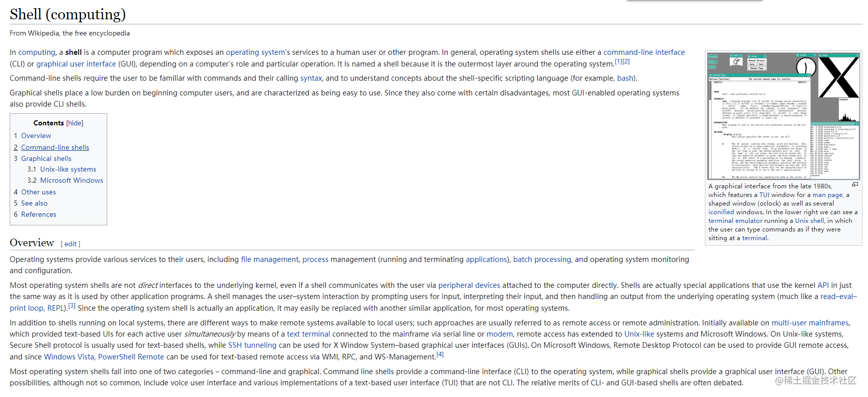Click 'From Wikipedia, the free encyclopedia' text
Screen dimensions: 868x397
tap(70, 33)
